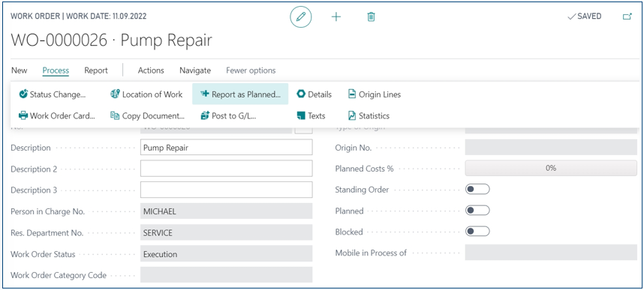The width and height of the screenshot is (644, 290).
Task: Click the plus icon to add record
Action: (x=336, y=16)
